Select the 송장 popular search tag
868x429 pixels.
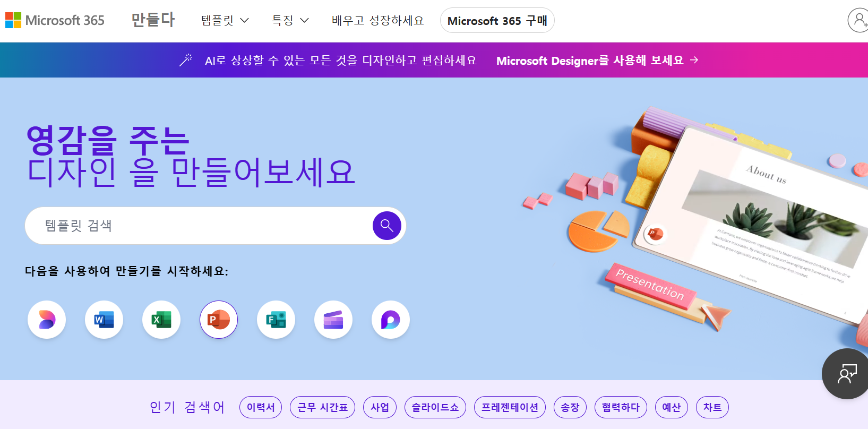[x=570, y=407]
